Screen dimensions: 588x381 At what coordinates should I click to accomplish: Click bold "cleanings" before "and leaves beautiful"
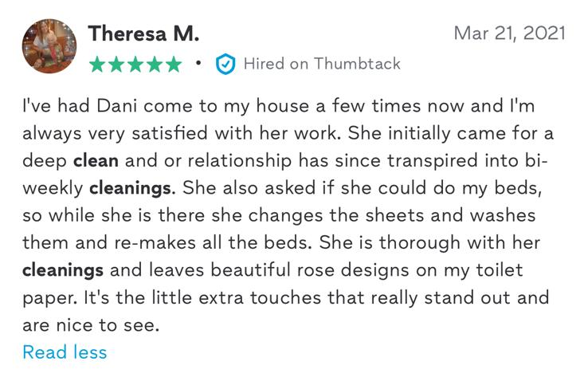pyautogui.click(x=61, y=270)
